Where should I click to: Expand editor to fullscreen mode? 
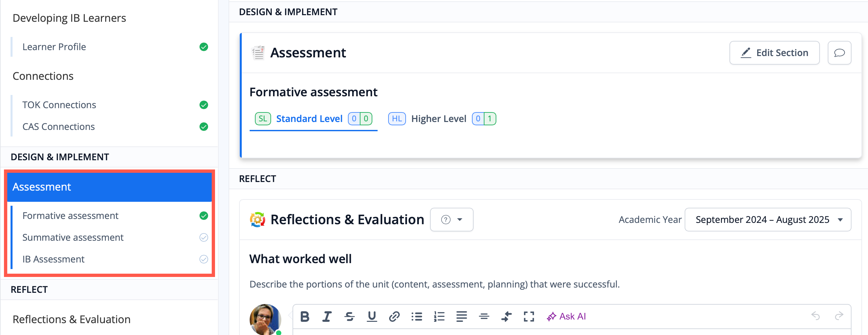(x=529, y=317)
